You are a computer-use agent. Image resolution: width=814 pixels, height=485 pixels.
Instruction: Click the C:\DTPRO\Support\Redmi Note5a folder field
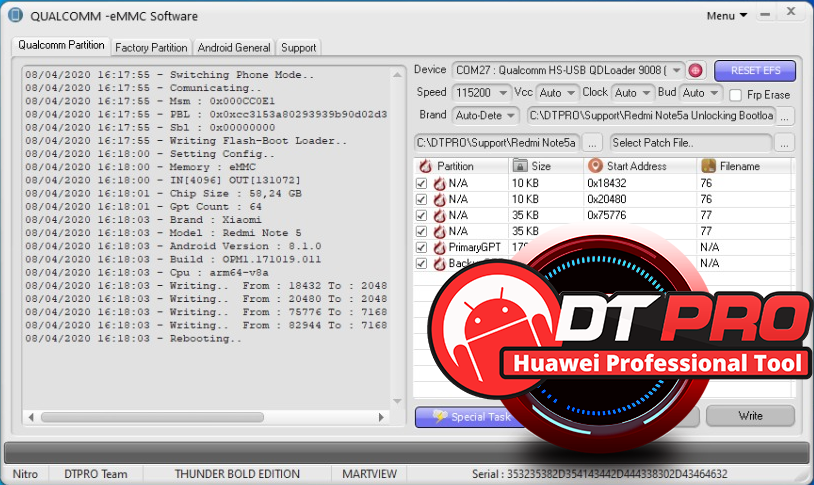[x=497, y=143]
